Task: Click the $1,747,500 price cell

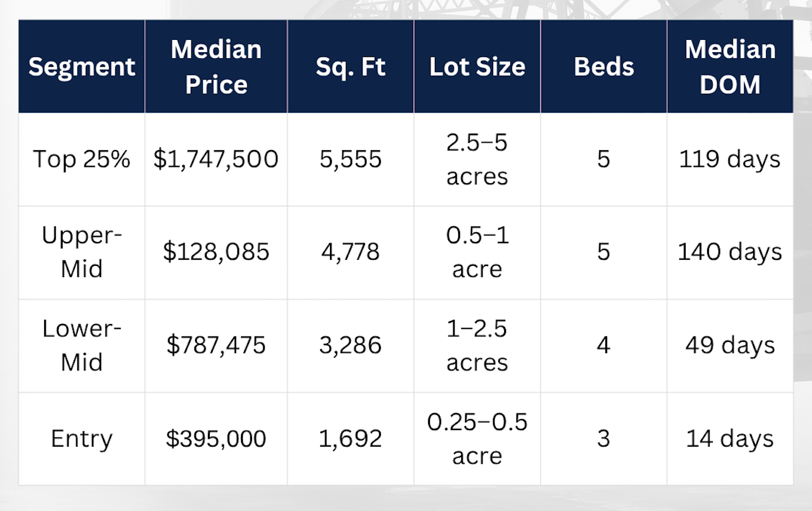Action: (x=216, y=159)
